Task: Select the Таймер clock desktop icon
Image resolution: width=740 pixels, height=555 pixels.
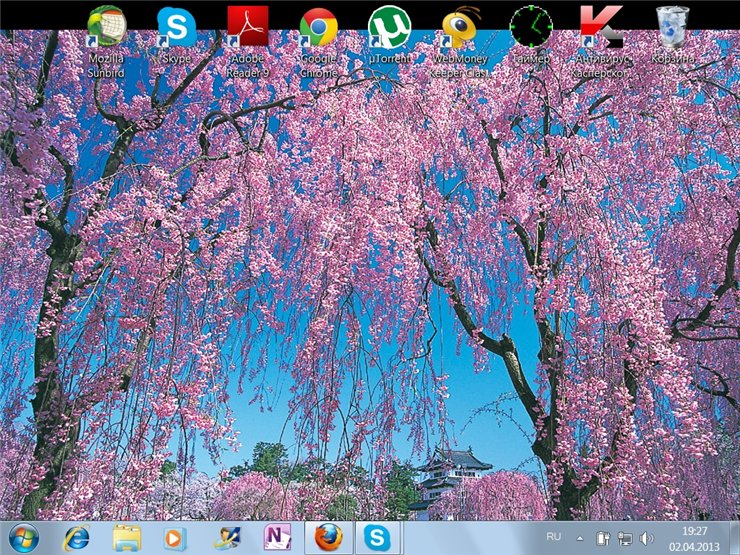Action: pos(530,27)
